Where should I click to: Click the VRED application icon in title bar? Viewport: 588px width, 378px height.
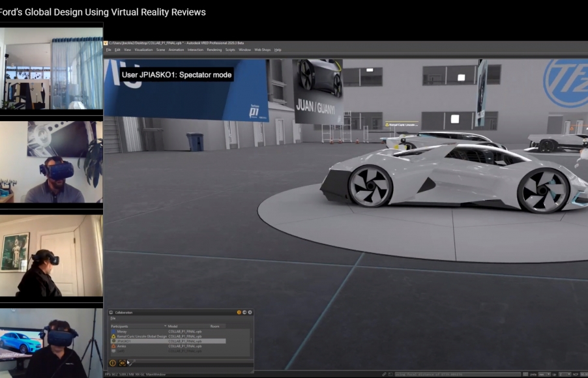point(106,43)
